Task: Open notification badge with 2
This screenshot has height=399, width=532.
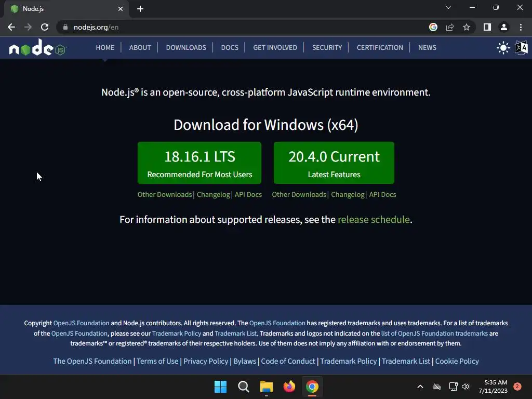Action: (x=517, y=387)
